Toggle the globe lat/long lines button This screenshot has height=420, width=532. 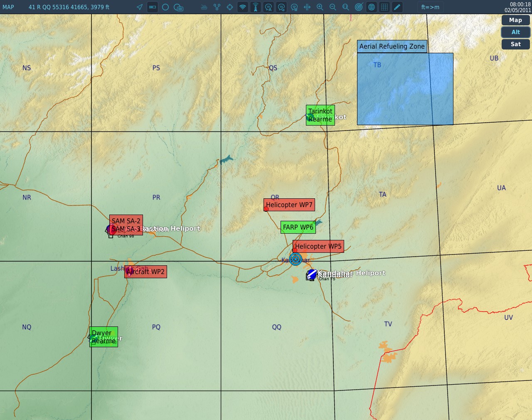pyautogui.click(x=372, y=7)
